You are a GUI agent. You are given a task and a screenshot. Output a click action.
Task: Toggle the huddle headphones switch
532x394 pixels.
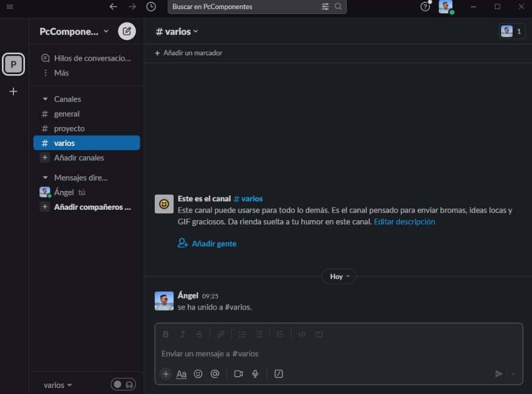coord(123,384)
